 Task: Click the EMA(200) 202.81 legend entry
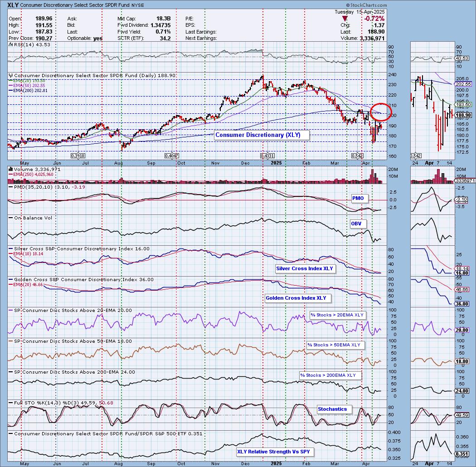[x=30, y=91]
